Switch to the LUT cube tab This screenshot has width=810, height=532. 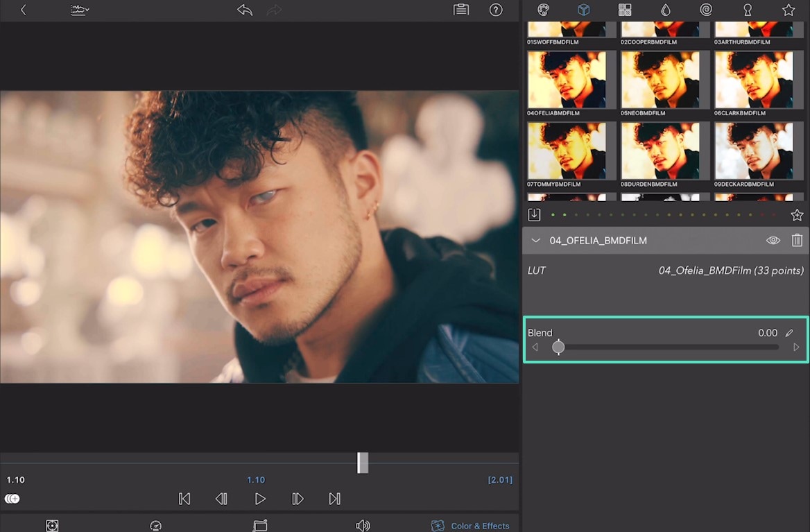pos(584,9)
